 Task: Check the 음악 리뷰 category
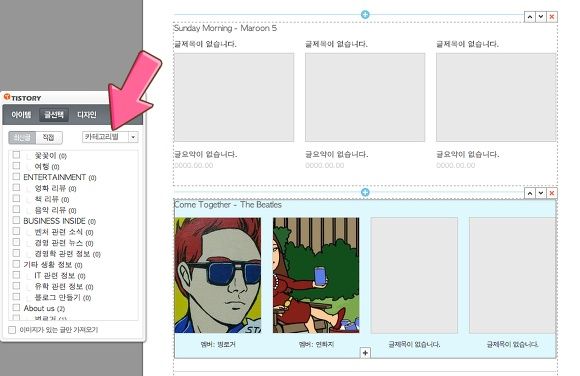tap(16, 209)
